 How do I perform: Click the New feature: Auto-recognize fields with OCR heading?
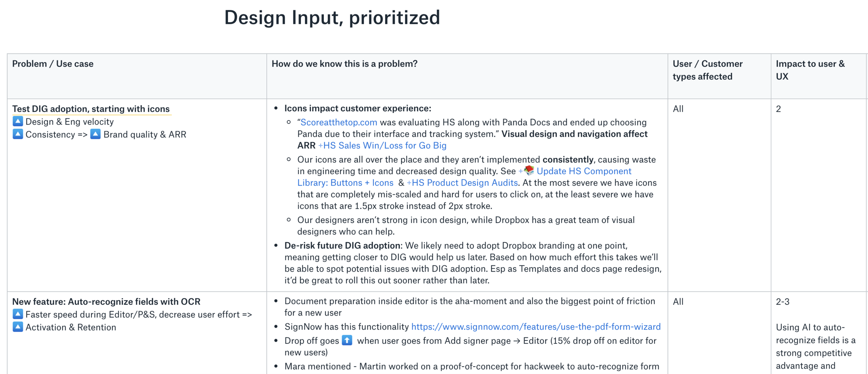pos(106,302)
